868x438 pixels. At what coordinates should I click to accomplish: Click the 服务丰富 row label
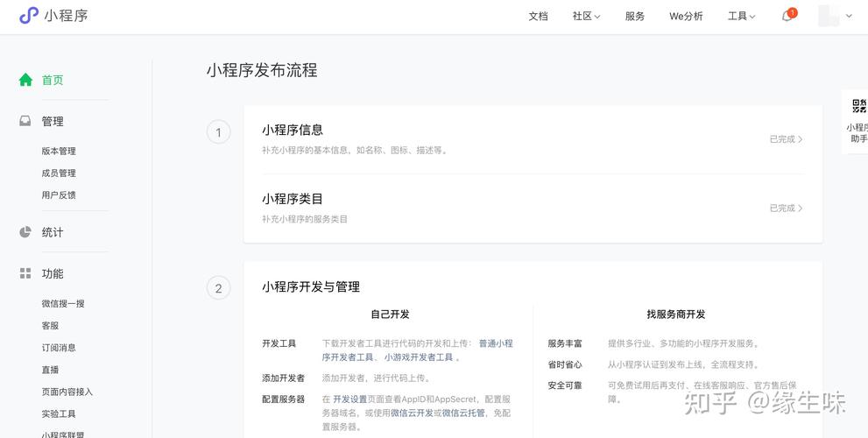(565, 344)
